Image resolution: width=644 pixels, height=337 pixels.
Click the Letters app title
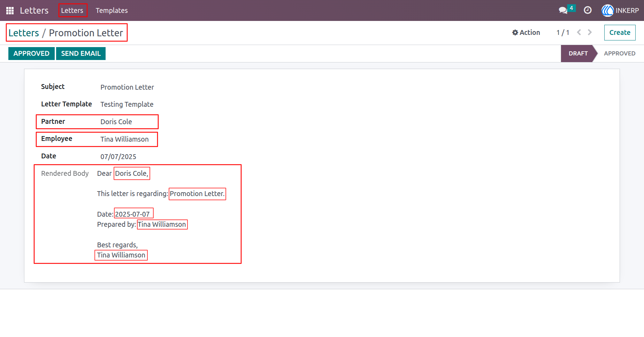click(x=34, y=10)
